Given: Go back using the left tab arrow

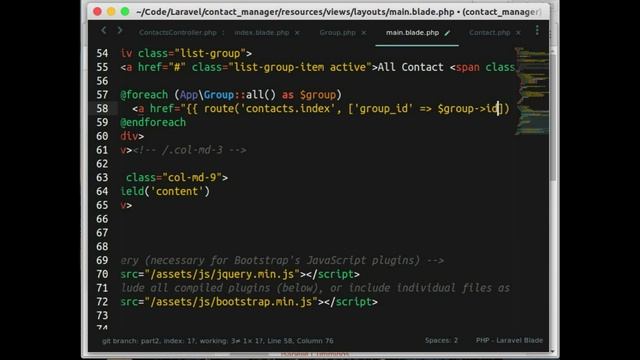Looking at the screenshot, I should click(104, 30).
